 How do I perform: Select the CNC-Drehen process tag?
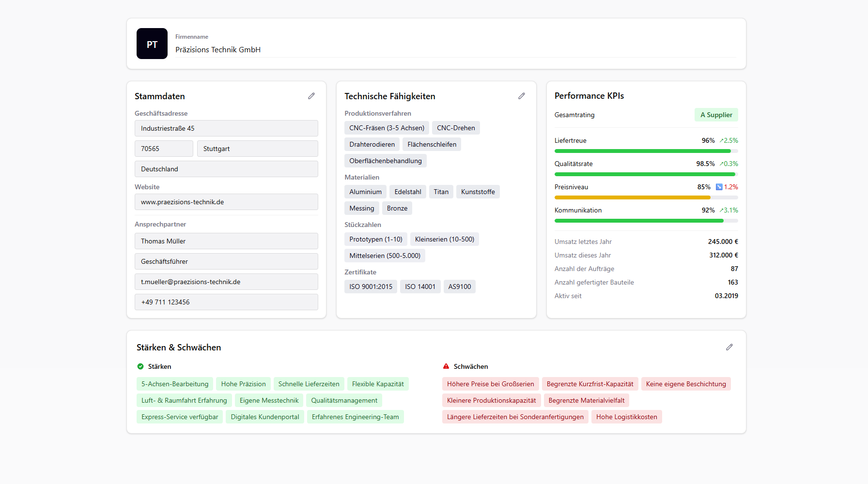tap(456, 128)
